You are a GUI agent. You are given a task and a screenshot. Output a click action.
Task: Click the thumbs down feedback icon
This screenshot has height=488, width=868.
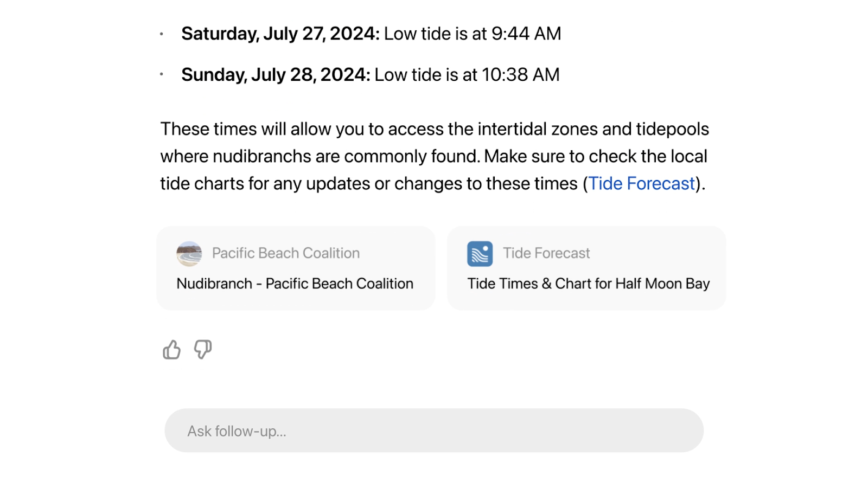(203, 350)
